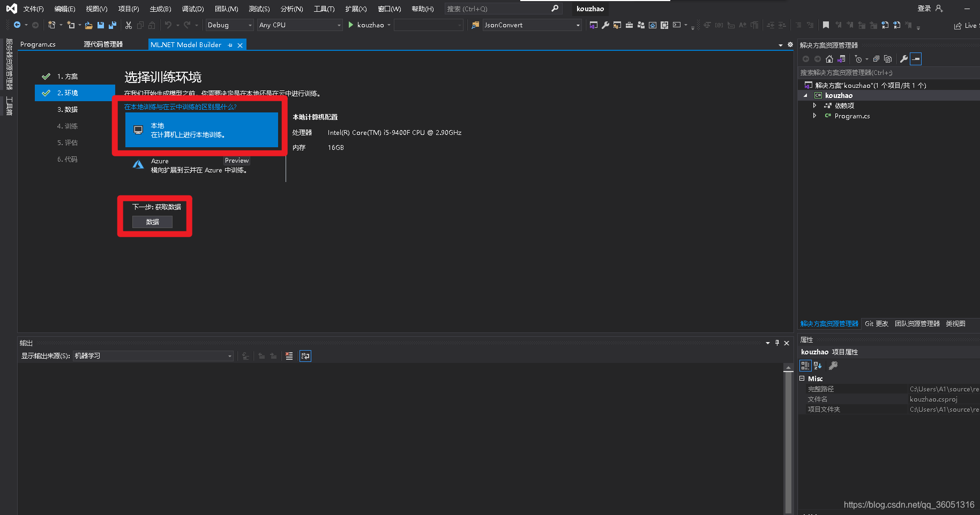
Task: Toggle Preview Selected Items in Solution Explorer
Action: pos(916,59)
